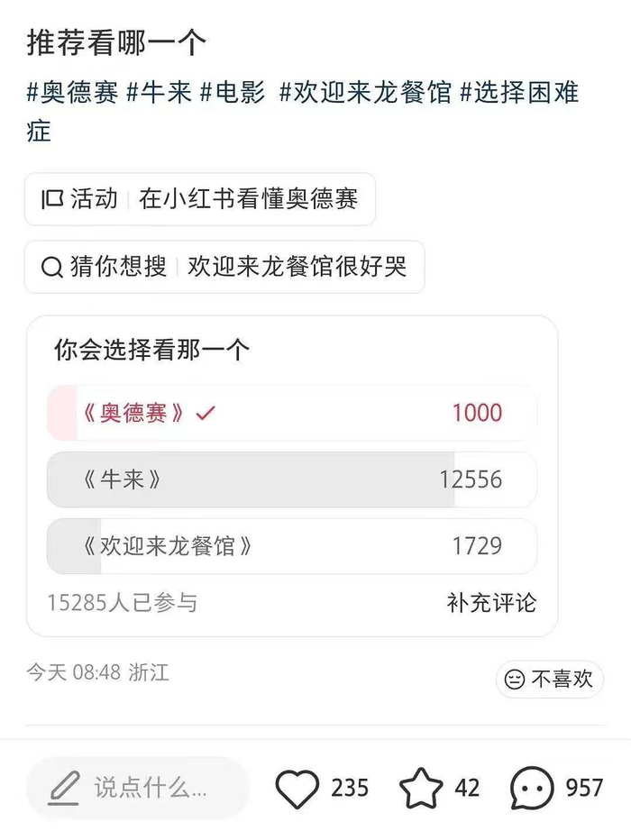Open the #牛来 hashtag
This screenshot has width=631, height=840.
(x=159, y=92)
